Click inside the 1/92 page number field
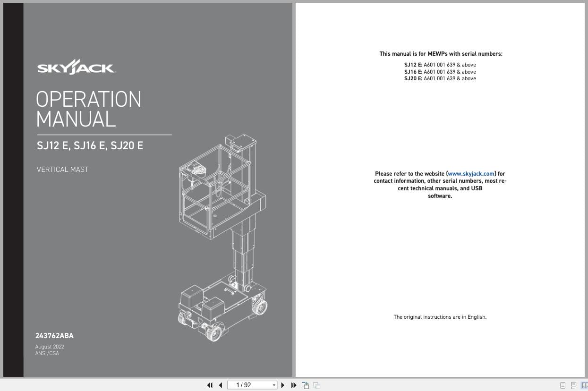Screen dimensions: 588x391 246,385
